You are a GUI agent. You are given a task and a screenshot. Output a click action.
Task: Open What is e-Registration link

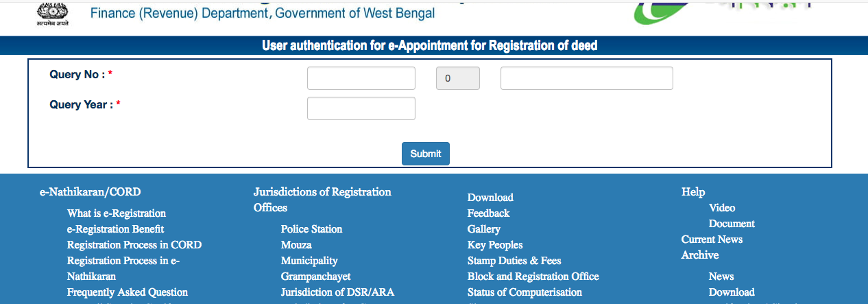tap(117, 213)
